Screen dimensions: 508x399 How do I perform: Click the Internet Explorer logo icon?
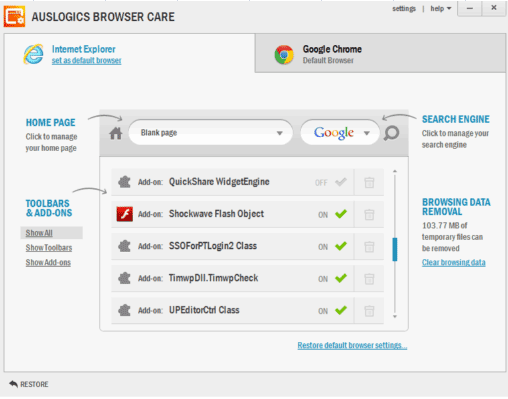(x=33, y=54)
